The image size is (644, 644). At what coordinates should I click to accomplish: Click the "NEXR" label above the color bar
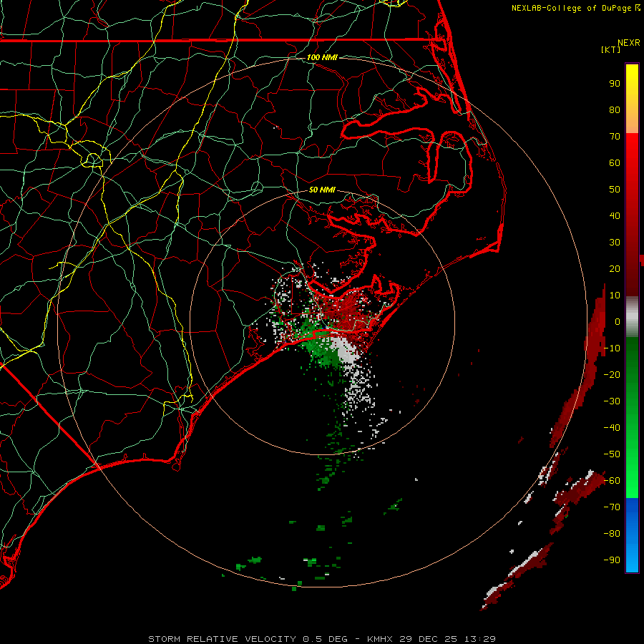629,43
